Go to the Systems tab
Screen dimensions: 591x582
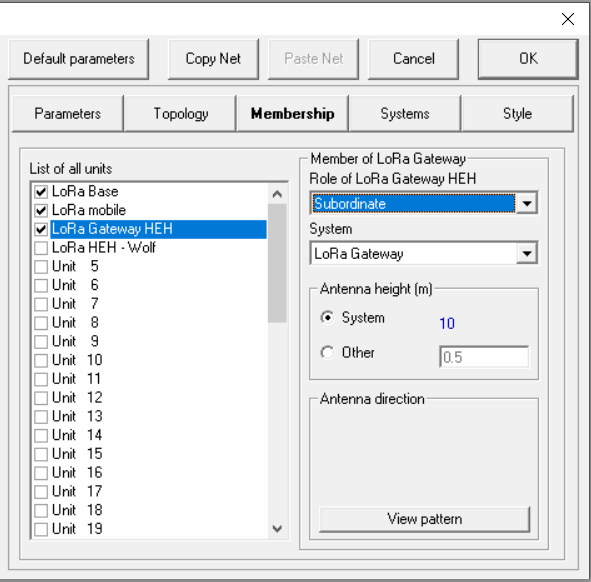point(404,113)
